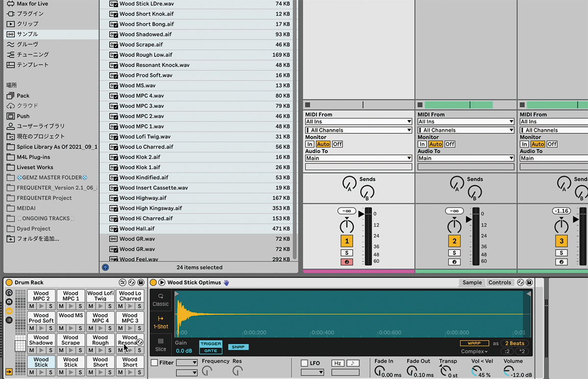This screenshot has width=588, height=379.
Task: Enable the LFO checkbox
Action: [304, 363]
